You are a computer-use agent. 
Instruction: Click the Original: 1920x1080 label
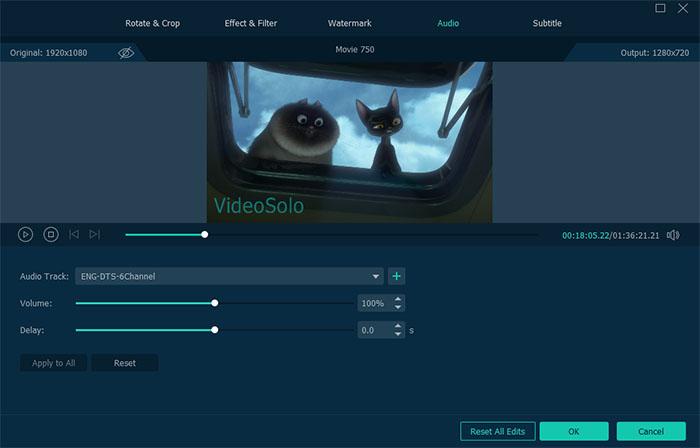(x=49, y=53)
